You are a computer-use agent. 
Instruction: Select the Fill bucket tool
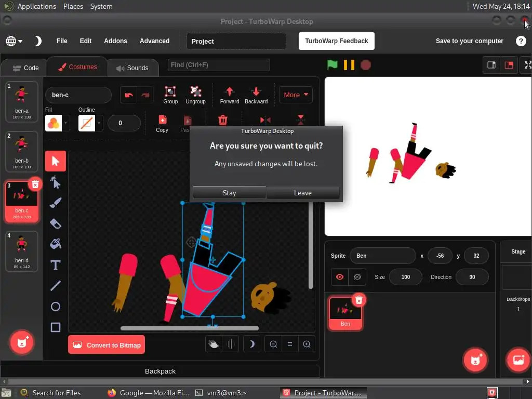pyautogui.click(x=55, y=244)
